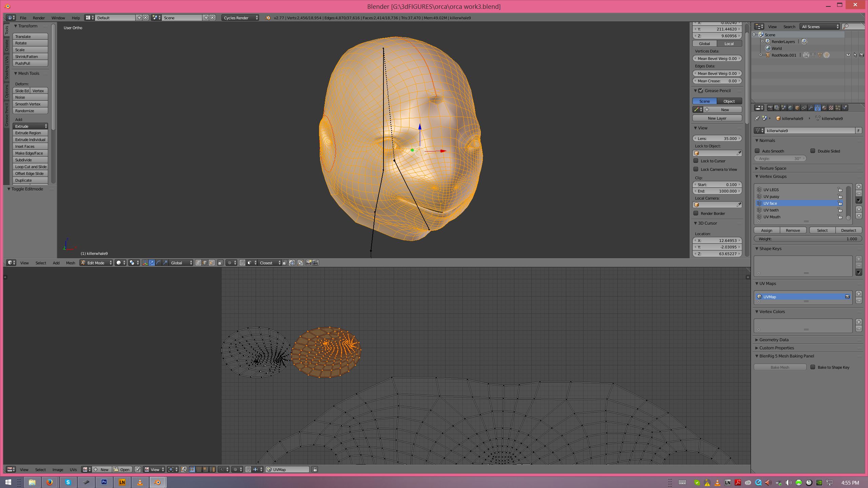
Task: Click the Subdivide button in Mesh Tools
Action: [x=30, y=160]
